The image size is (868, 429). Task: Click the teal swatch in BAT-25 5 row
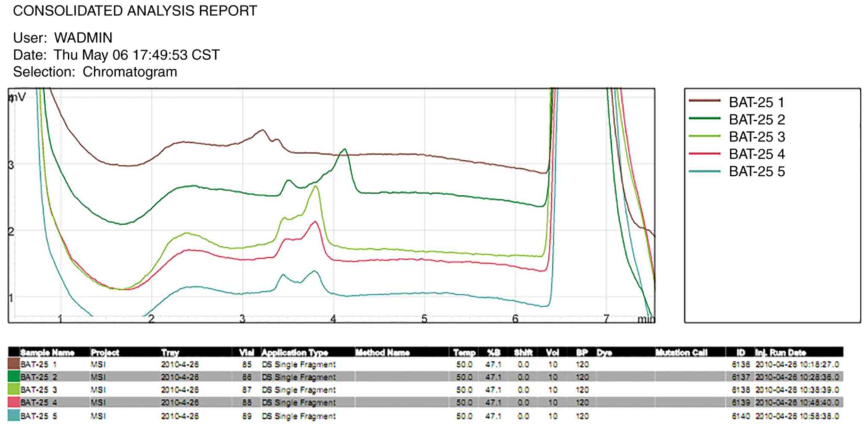point(14,416)
